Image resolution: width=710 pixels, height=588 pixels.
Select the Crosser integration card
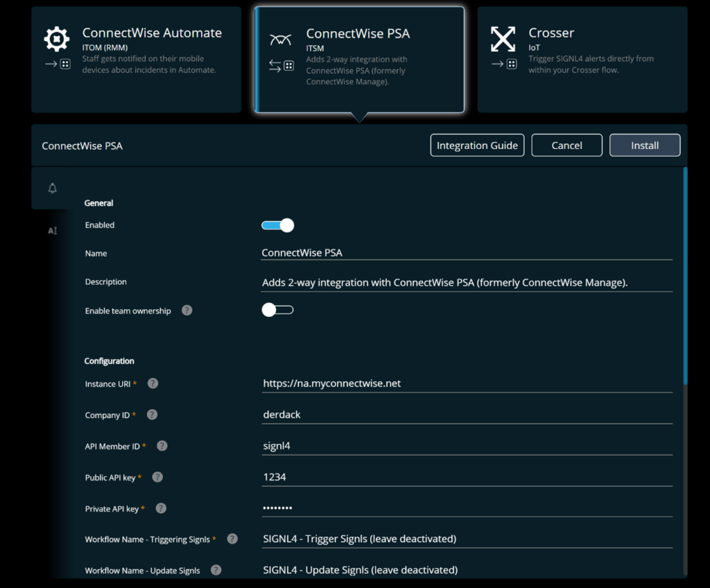(582, 60)
